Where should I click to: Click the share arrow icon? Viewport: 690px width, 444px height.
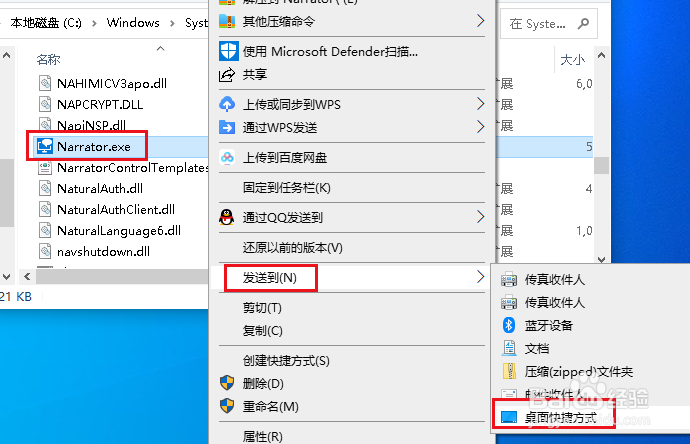(227, 74)
